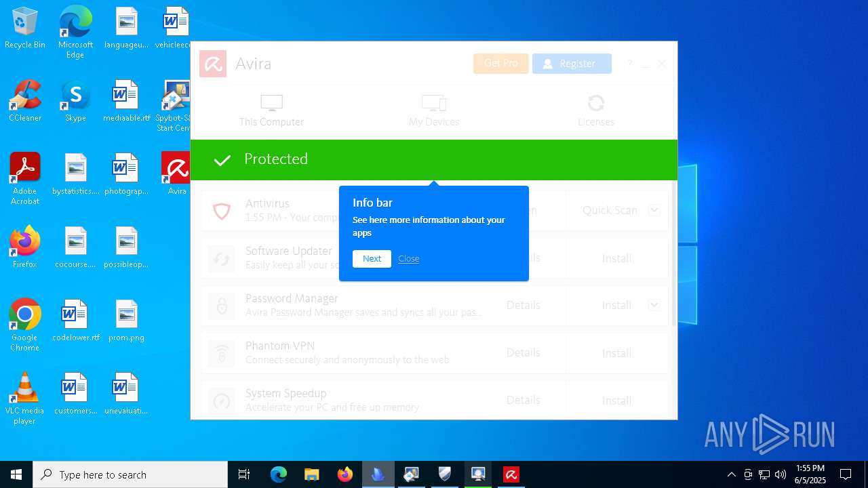This screenshot has height=488, width=868.
Task: Select CCleaner desktop shortcut
Action: [x=25, y=102]
